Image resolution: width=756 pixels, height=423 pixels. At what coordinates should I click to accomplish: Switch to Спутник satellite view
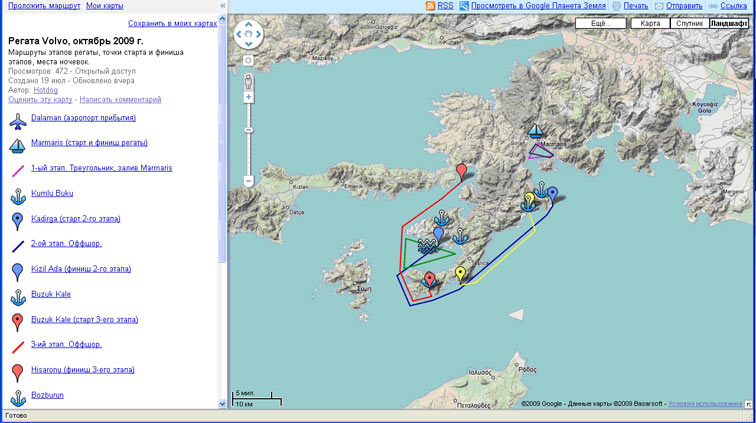[x=689, y=23]
